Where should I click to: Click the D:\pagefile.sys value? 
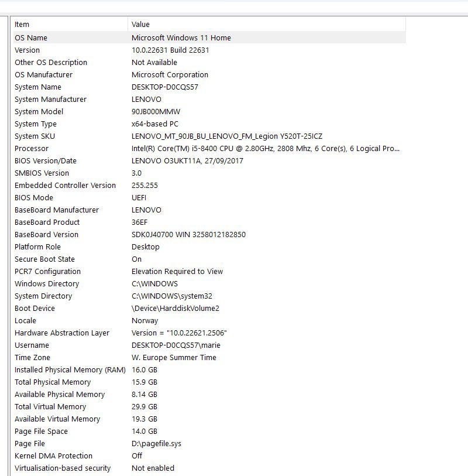156,444
